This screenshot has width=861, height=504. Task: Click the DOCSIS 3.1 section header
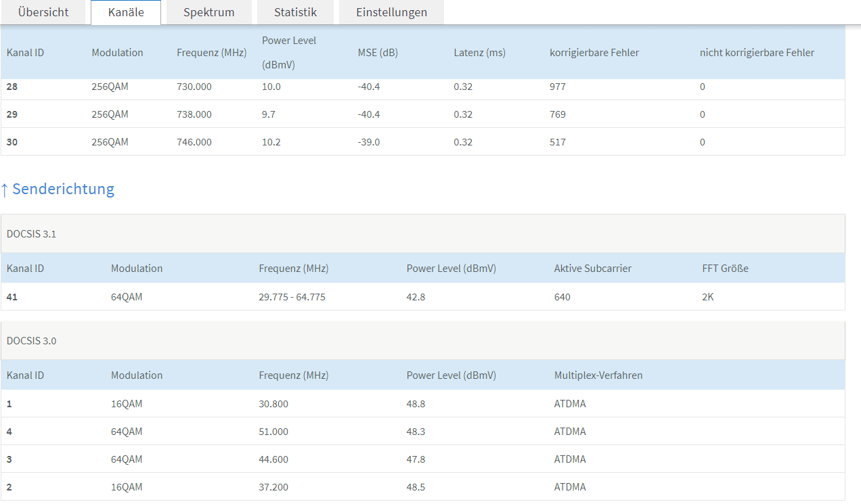422,233
